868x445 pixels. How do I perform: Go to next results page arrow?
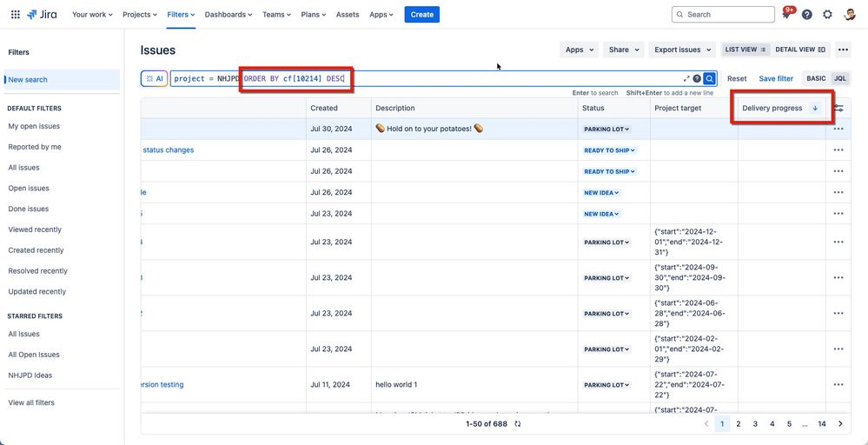(840, 424)
